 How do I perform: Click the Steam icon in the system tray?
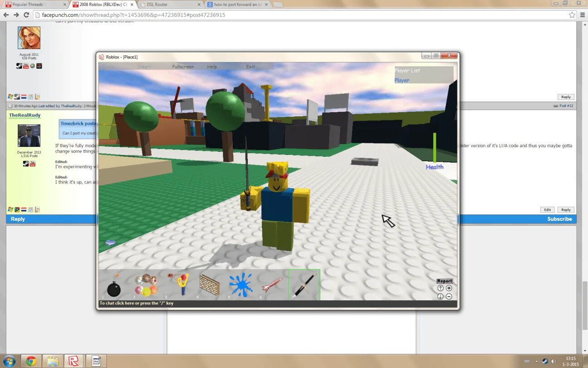(545, 361)
